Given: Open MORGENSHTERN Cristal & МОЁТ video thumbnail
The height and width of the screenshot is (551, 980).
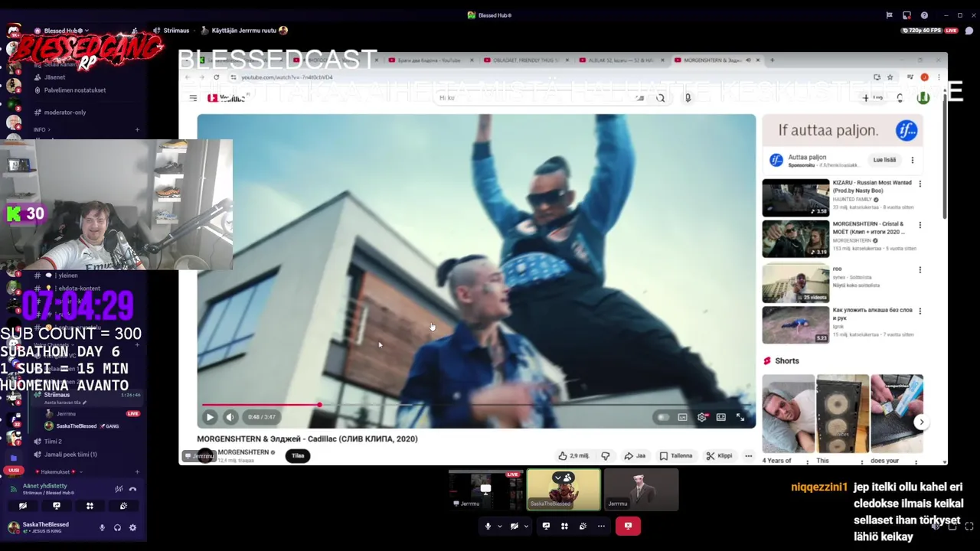Looking at the screenshot, I should (795, 239).
